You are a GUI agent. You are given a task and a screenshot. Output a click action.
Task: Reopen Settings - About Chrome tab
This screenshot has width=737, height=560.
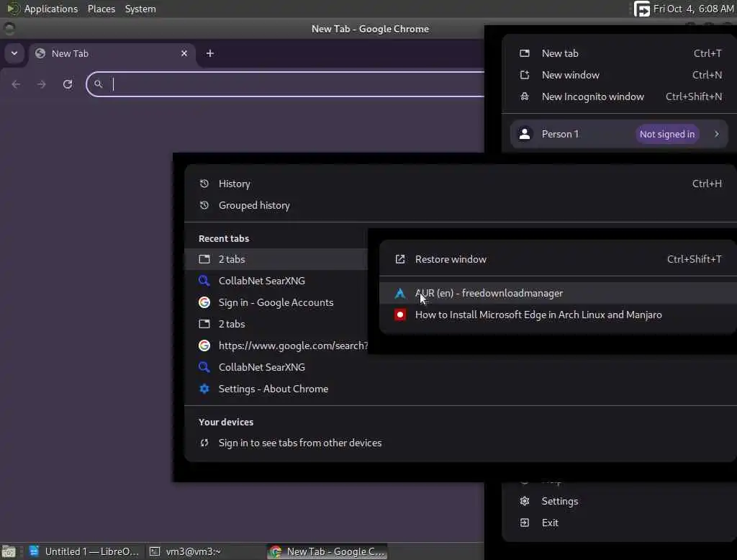click(x=461, y=389)
